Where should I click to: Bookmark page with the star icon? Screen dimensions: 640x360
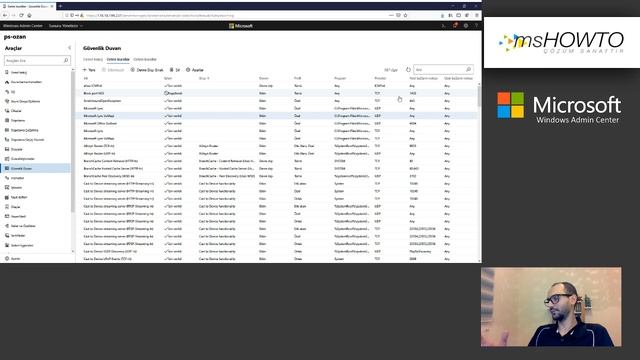(x=405, y=15)
